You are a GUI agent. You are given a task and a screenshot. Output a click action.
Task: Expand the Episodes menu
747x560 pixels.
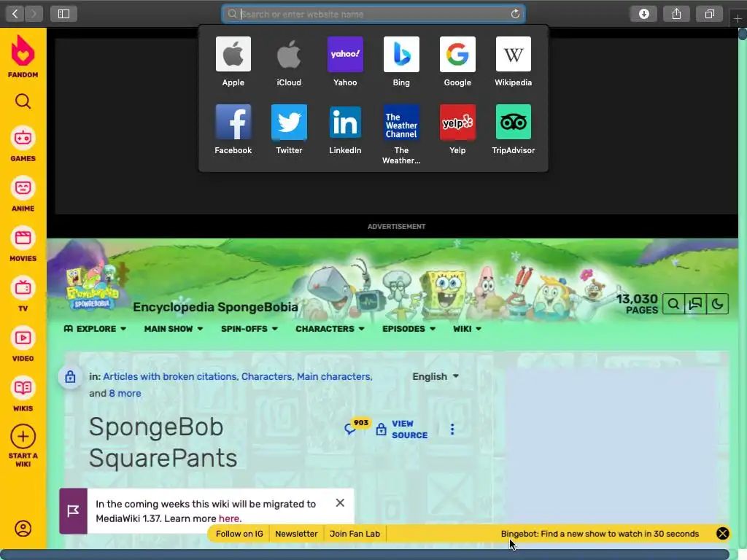pos(409,329)
